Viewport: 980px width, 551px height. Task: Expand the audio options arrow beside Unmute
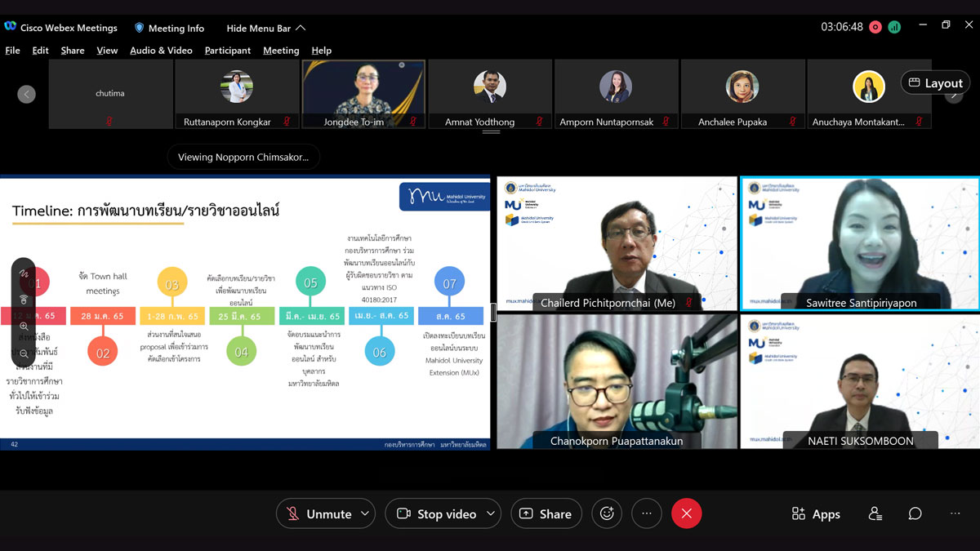(x=365, y=513)
